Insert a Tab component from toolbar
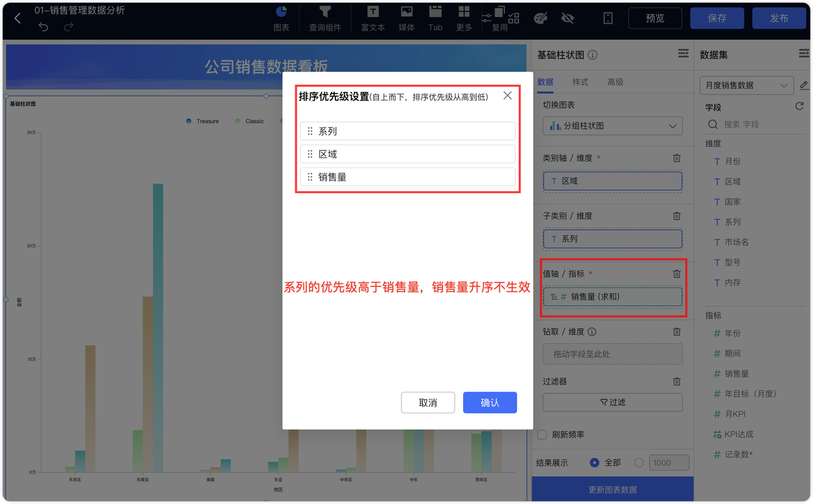Viewport: 813px width, 504px height. [x=435, y=18]
